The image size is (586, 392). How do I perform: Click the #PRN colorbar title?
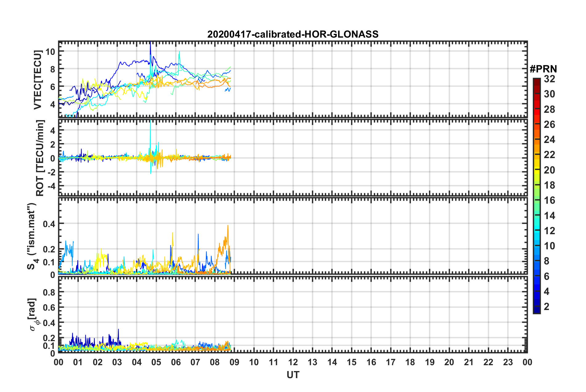543,69
